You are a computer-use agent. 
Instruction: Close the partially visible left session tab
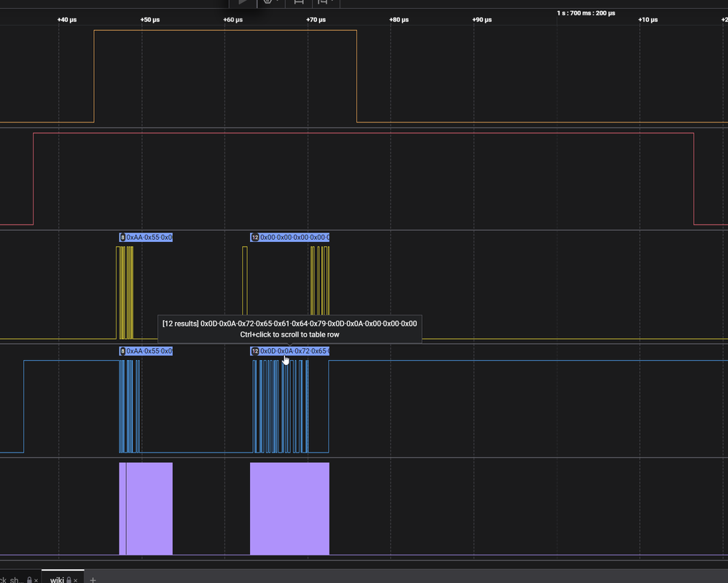pos(36,579)
